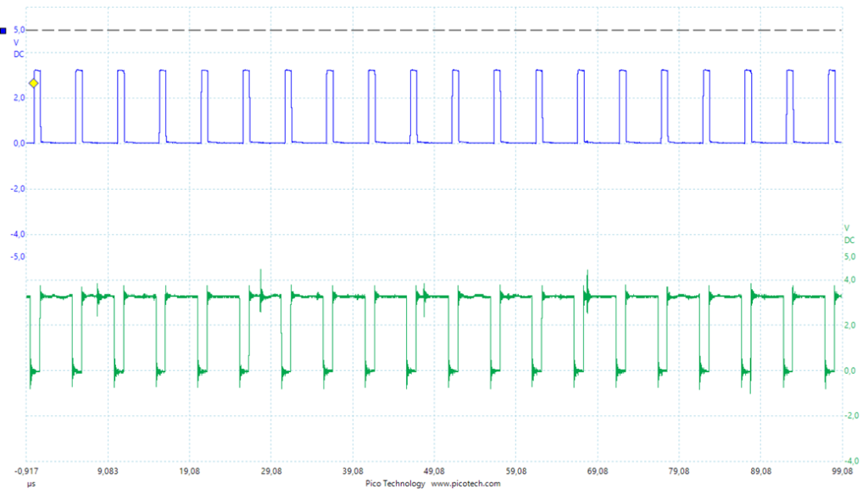Click the 99,08 time axis label

tap(841, 470)
